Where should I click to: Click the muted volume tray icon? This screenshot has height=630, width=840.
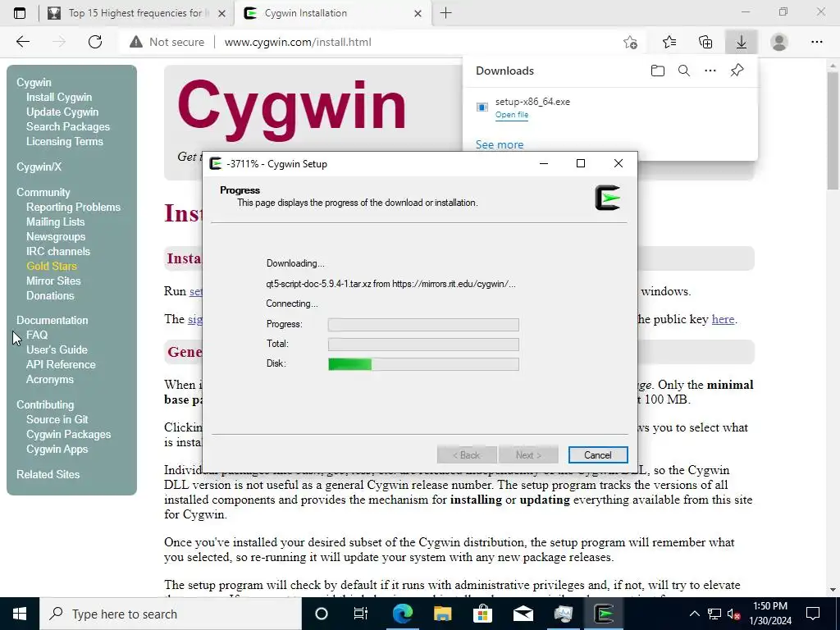tap(733, 614)
